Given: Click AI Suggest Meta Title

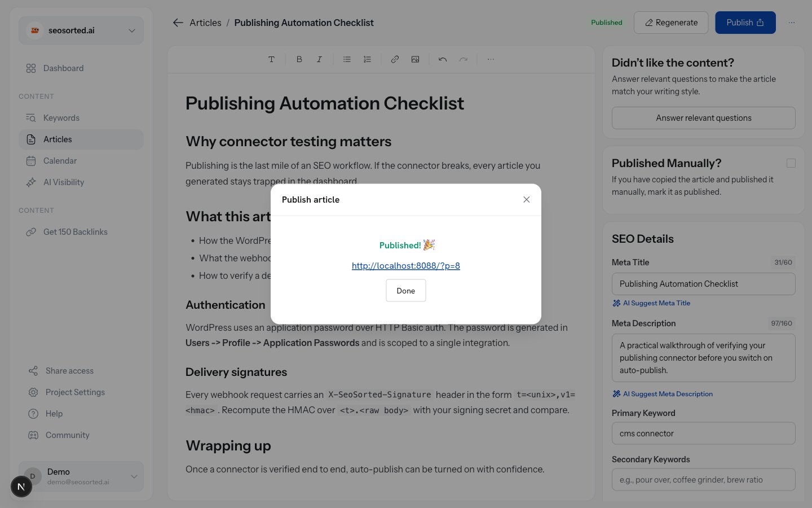Looking at the screenshot, I should click(651, 303).
